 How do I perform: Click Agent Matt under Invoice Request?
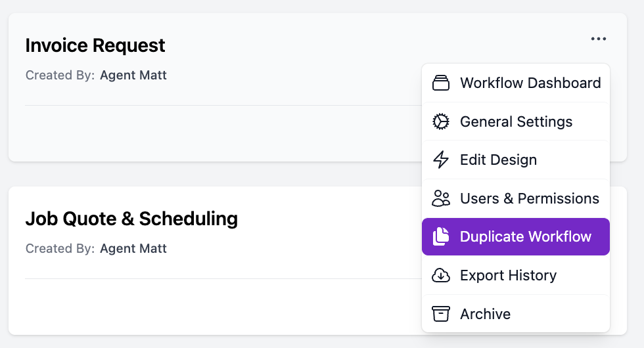(x=133, y=76)
